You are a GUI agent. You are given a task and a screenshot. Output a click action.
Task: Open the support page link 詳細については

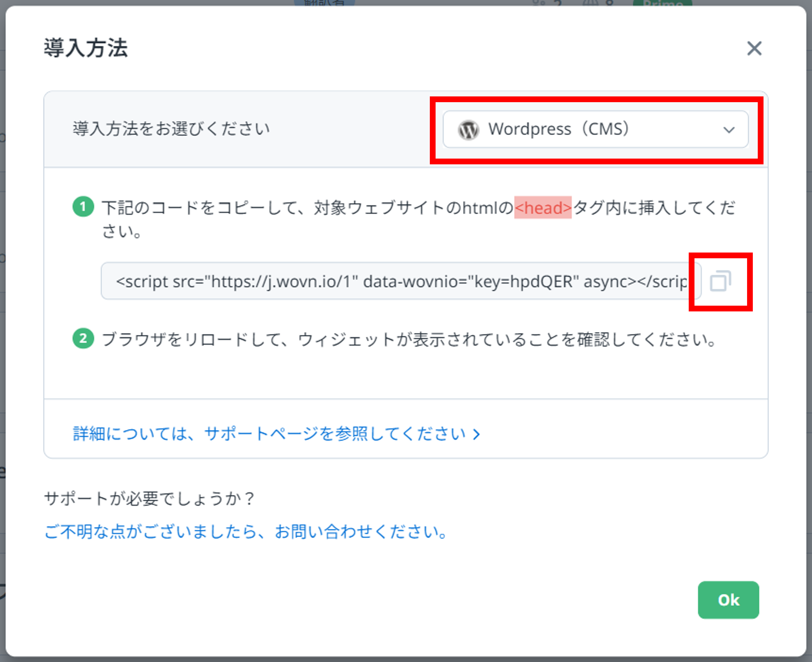point(276,434)
